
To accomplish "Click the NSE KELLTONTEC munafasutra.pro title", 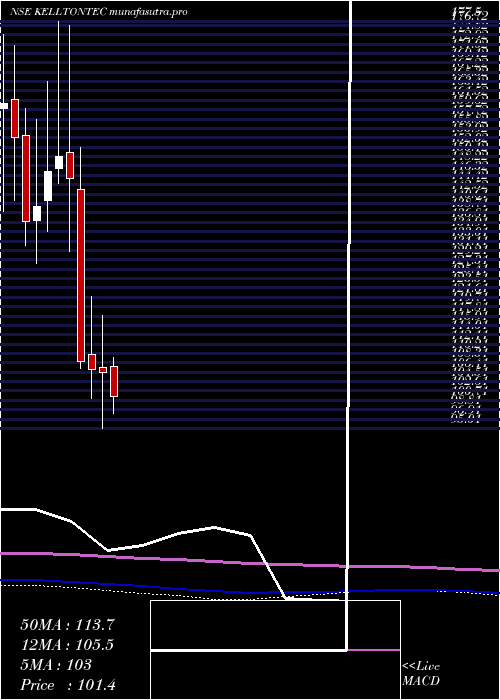I will [98, 12].
